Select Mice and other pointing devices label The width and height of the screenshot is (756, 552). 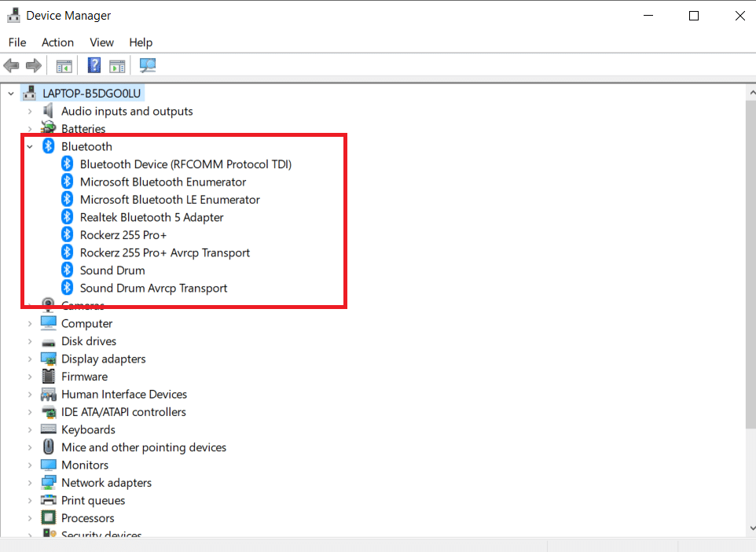pos(144,447)
